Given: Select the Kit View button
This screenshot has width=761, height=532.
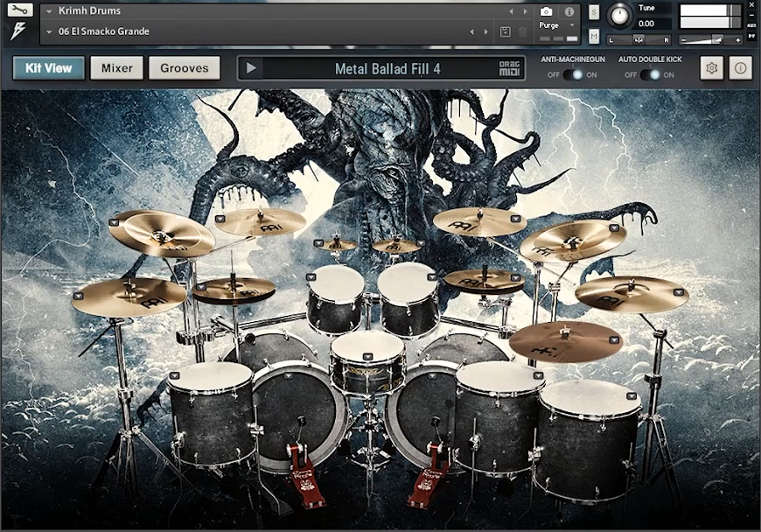Looking at the screenshot, I should (48, 67).
